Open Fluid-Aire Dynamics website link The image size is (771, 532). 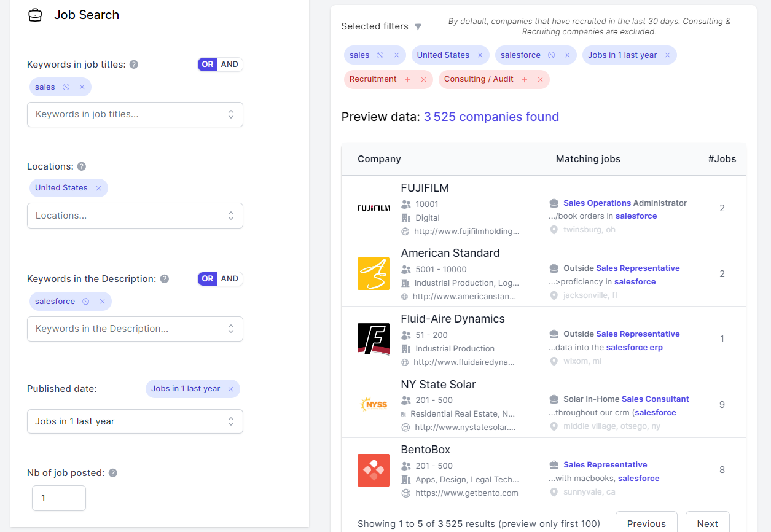465,362
